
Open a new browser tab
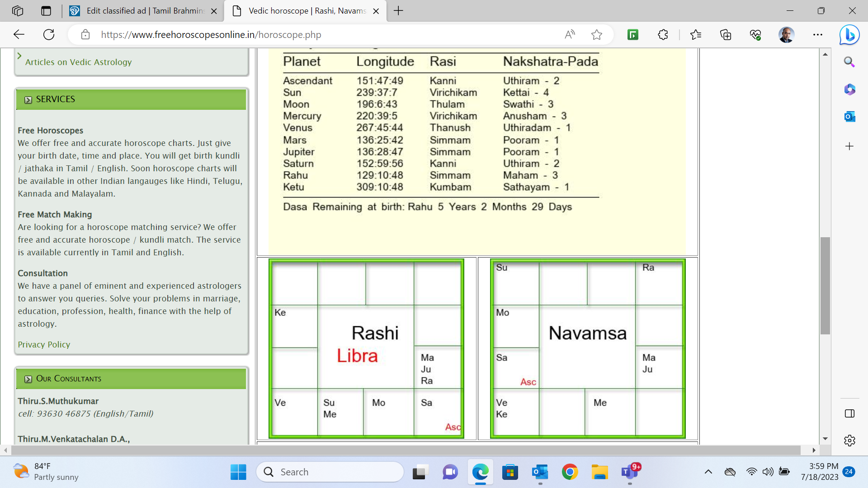point(398,11)
